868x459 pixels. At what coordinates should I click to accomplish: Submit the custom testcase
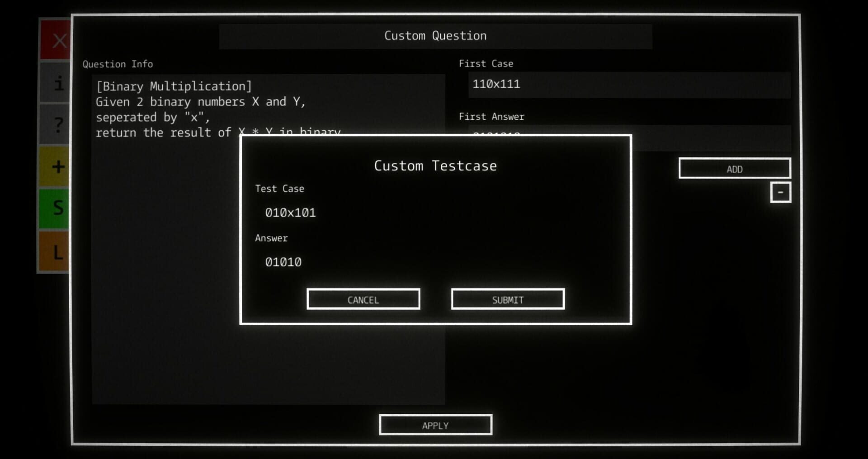pos(508,299)
